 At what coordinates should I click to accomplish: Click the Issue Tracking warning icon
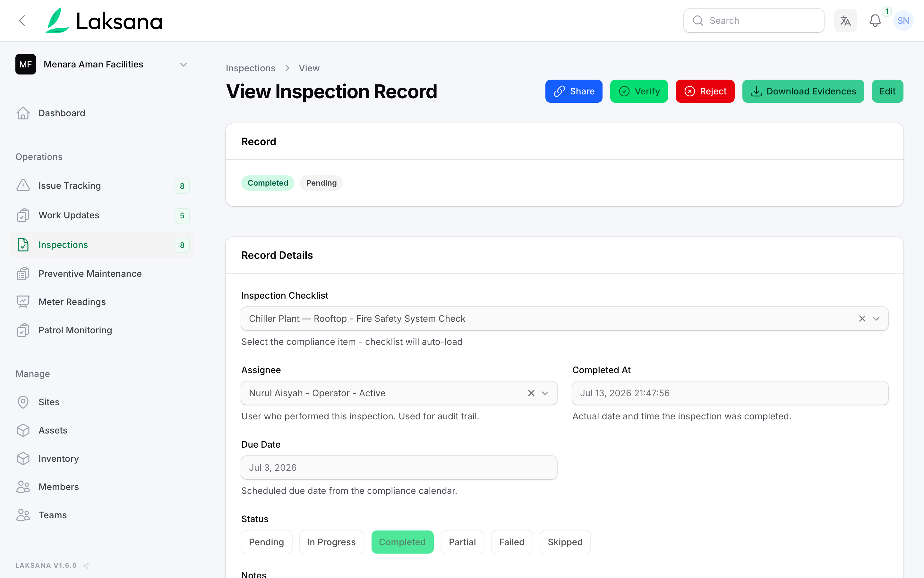[23, 185]
